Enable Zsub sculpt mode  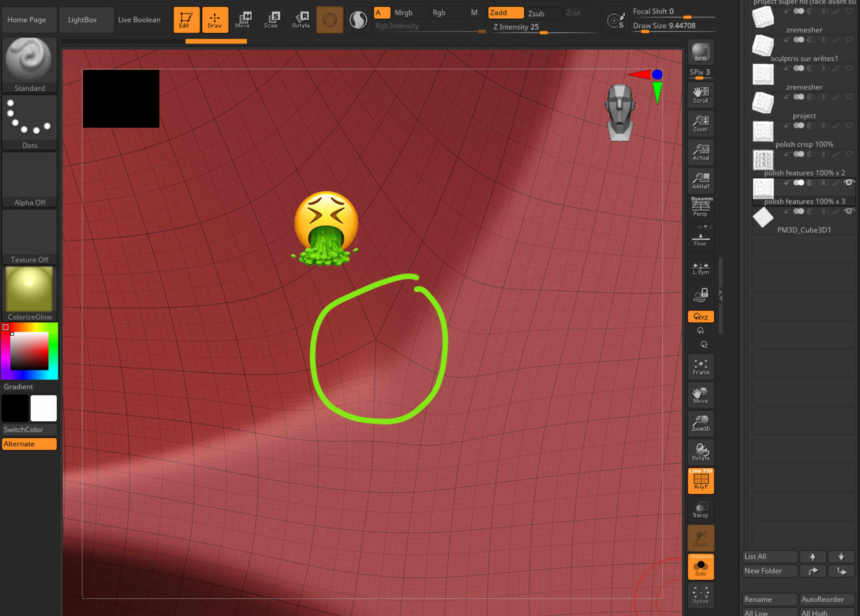tap(543, 14)
